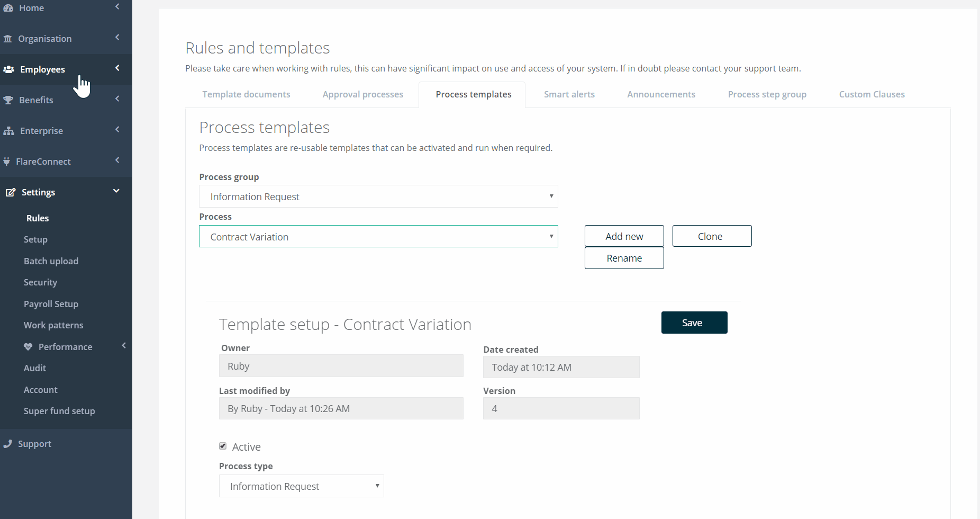Image resolution: width=980 pixels, height=519 pixels.
Task: Click the Add new button
Action: (624, 236)
